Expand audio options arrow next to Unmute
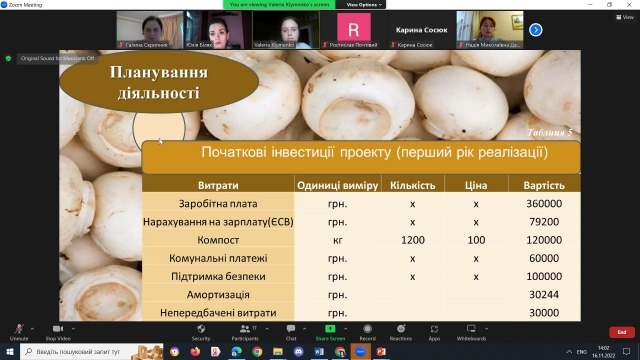Image resolution: width=640 pixels, height=360 pixels. [x=32, y=329]
